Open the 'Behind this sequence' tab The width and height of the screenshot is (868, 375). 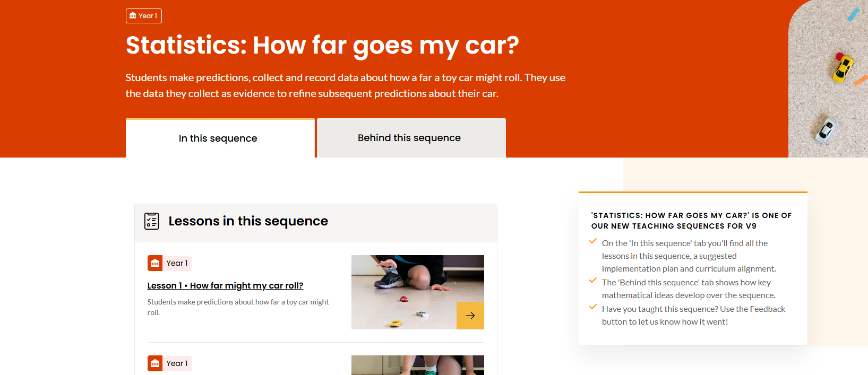pyautogui.click(x=411, y=138)
